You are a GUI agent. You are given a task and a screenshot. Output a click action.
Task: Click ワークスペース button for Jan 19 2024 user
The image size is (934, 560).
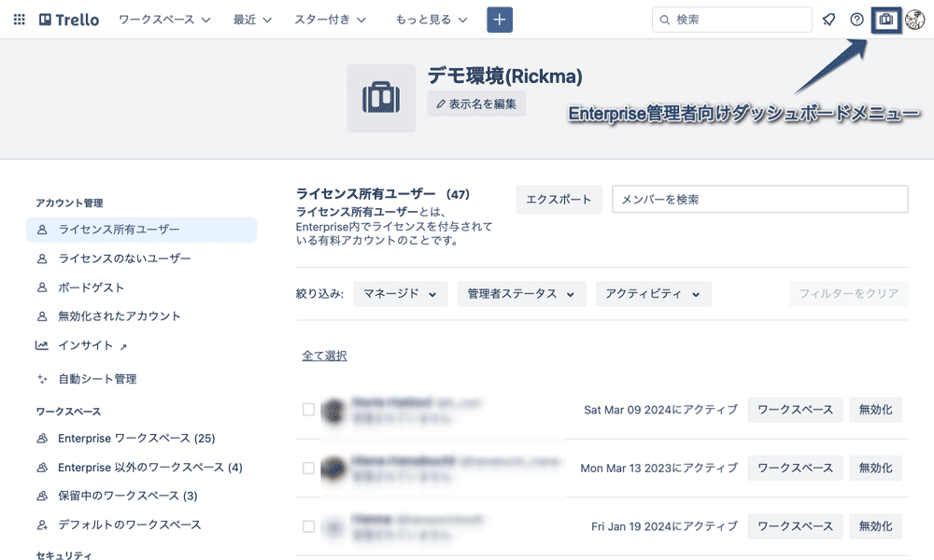coord(795,526)
